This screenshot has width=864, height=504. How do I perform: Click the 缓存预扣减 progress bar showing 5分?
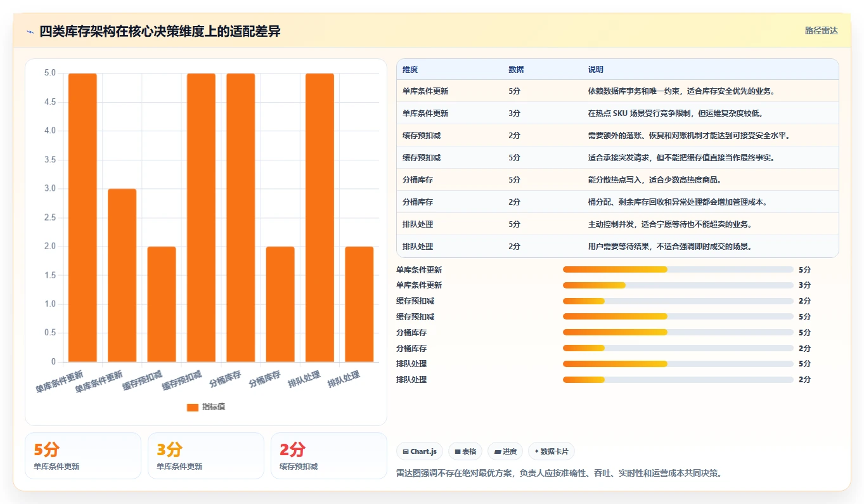coord(678,316)
